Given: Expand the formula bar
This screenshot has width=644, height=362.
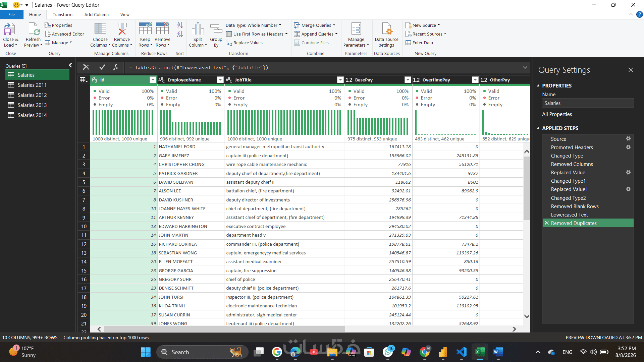Looking at the screenshot, I should (x=525, y=67).
